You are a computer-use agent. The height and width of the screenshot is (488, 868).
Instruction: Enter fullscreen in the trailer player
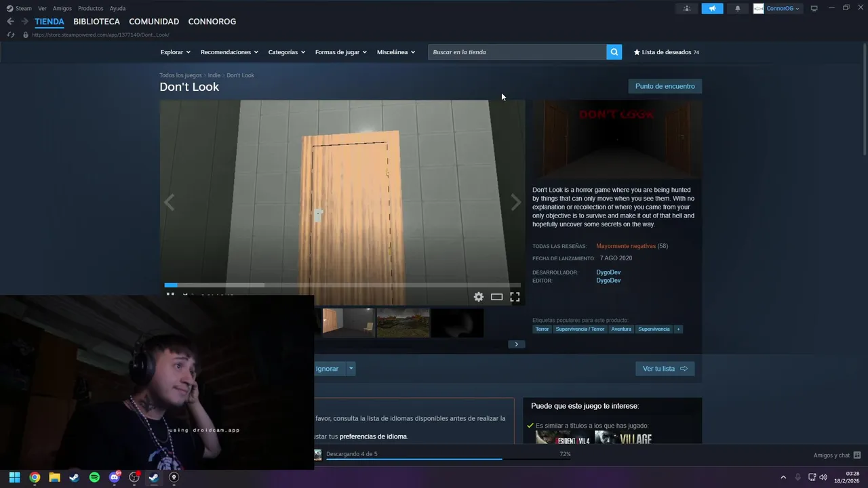point(515,297)
